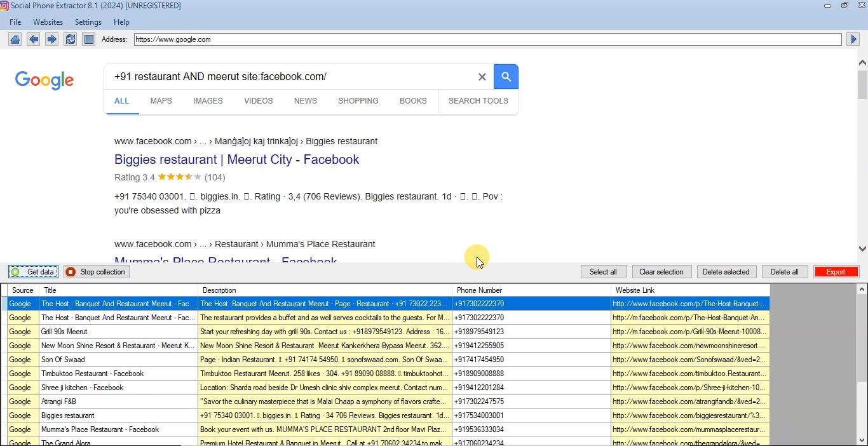
Task: Click the Home navigation icon
Action: 15,39
